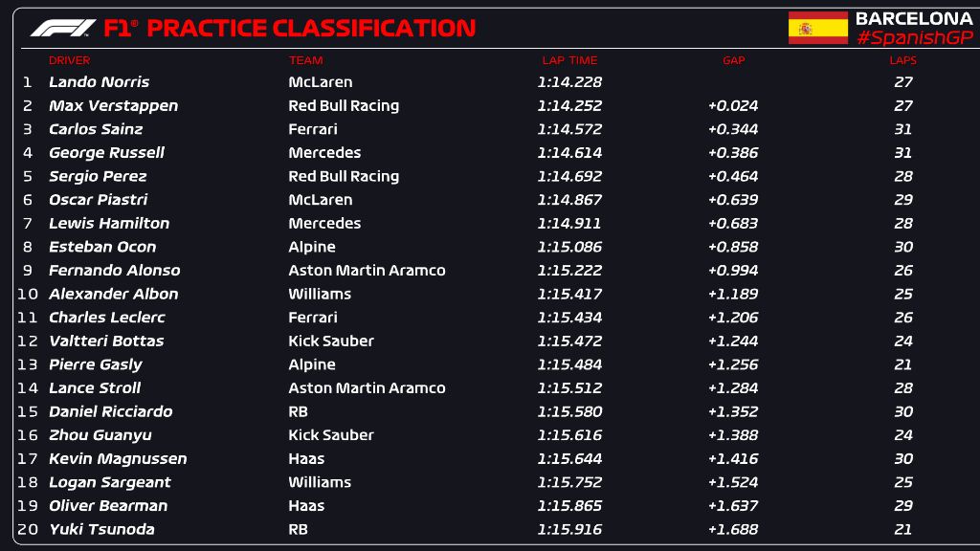
Task: Click the Spanish flag icon
Action: point(817,28)
